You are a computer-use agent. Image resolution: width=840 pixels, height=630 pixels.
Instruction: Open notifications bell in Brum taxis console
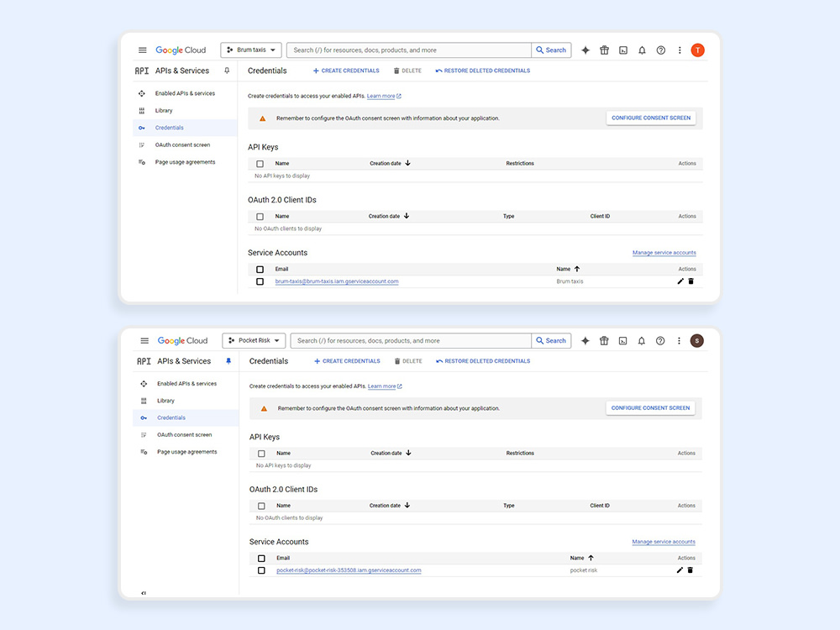tap(642, 50)
